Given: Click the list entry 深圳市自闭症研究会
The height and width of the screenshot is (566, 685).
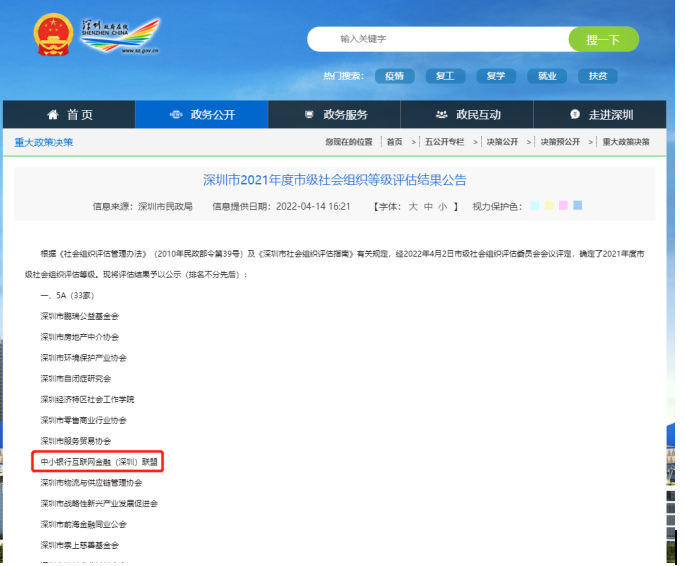Looking at the screenshot, I should tap(76, 379).
